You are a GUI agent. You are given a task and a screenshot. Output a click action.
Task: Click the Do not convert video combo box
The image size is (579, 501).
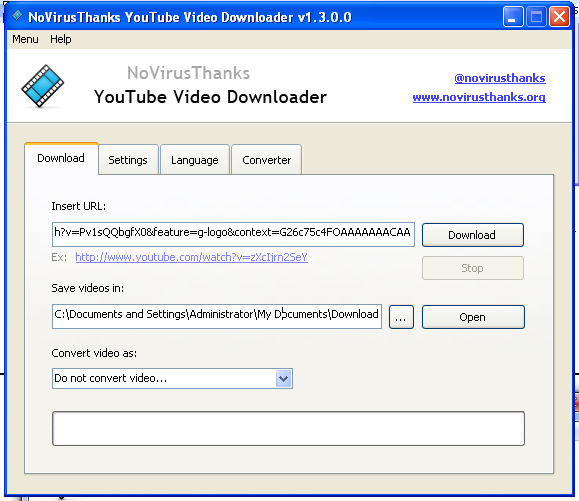[x=172, y=378]
